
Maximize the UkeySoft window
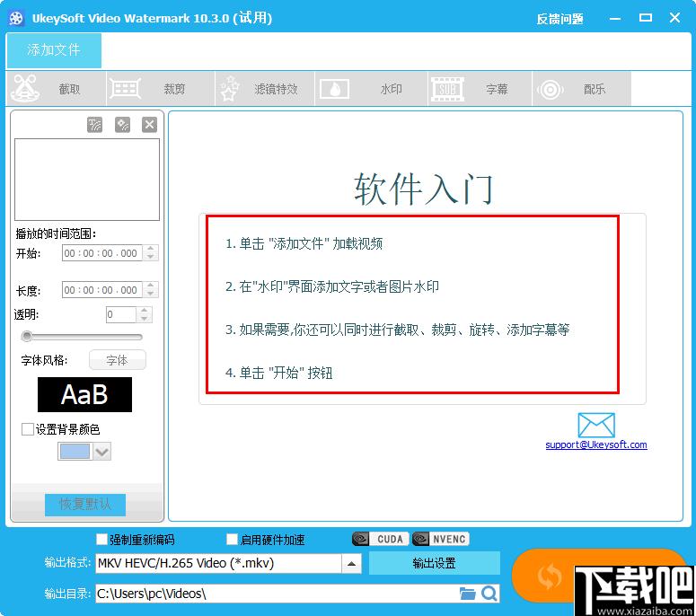click(646, 18)
